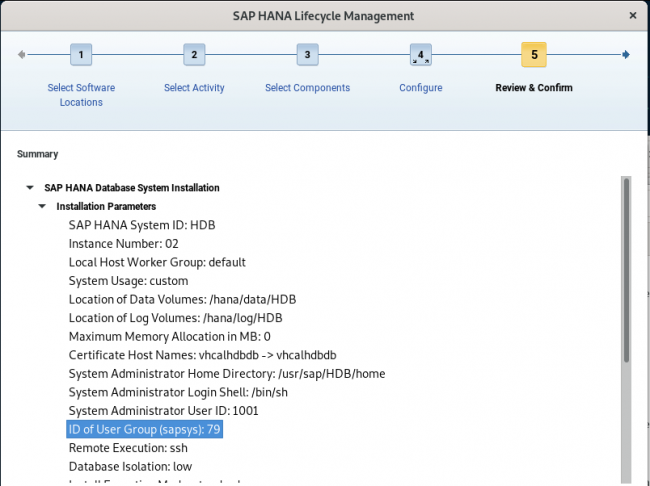Go to step 4 Configure number box
The width and height of the screenshot is (650, 486).
421,55
